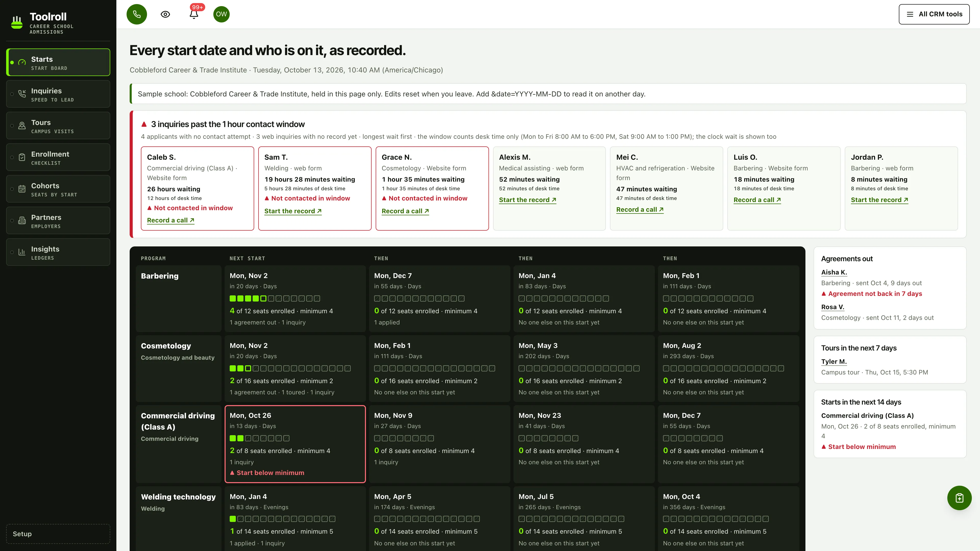This screenshot has width=980, height=551.
Task: Open Tyler M. campus tour link
Action: [x=834, y=362]
